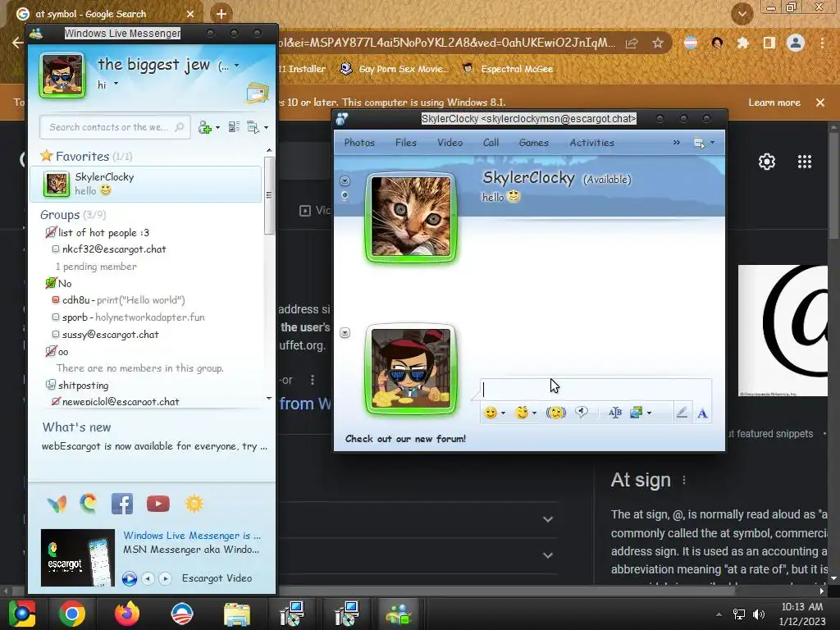Click the add contact icon in Messenger

pyautogui.click(x=204, y=127)
